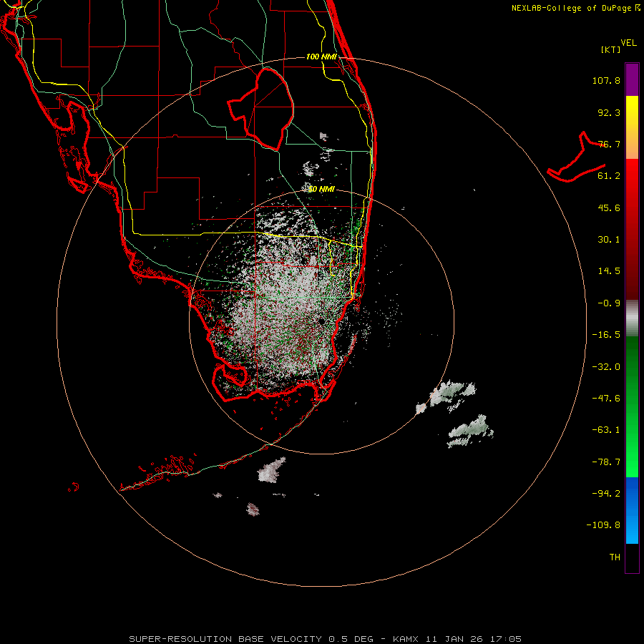This screenshot has height=644, width=644.
Task: Pick the green segment of the velocity color bar
Action: point(632,406)
